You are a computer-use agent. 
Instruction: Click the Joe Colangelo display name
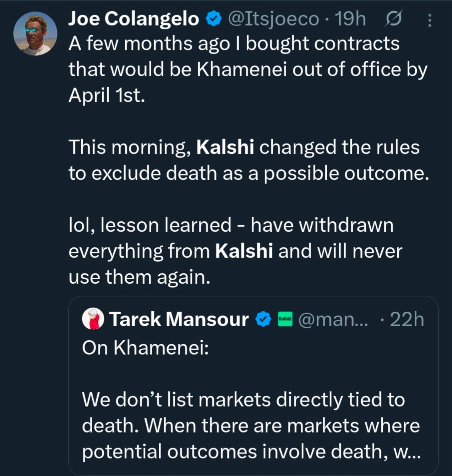click(x=134, y=19)
